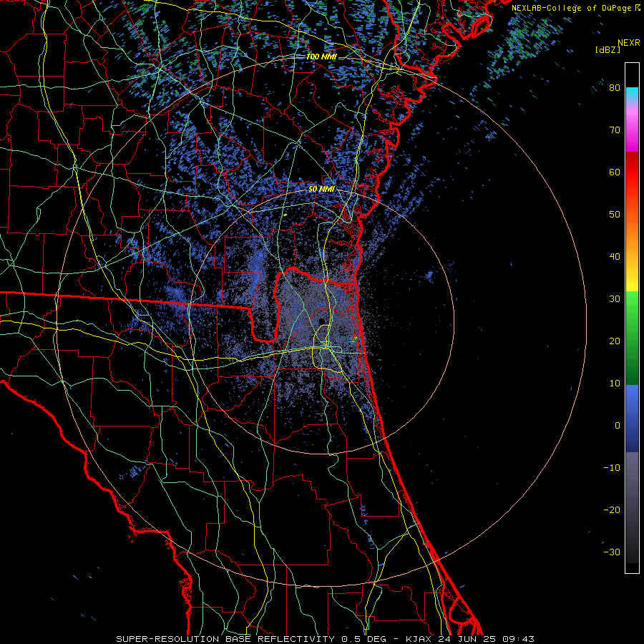
Task: Click the orange segment of the color bar
Action: click(x=632, y=230)
